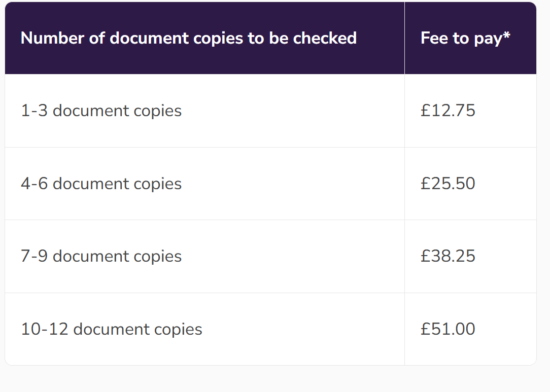This screenshot has width=550, height=392.
Task: Click the '4-6' number range
Action: pyautogui.click(x=34, y=184)
